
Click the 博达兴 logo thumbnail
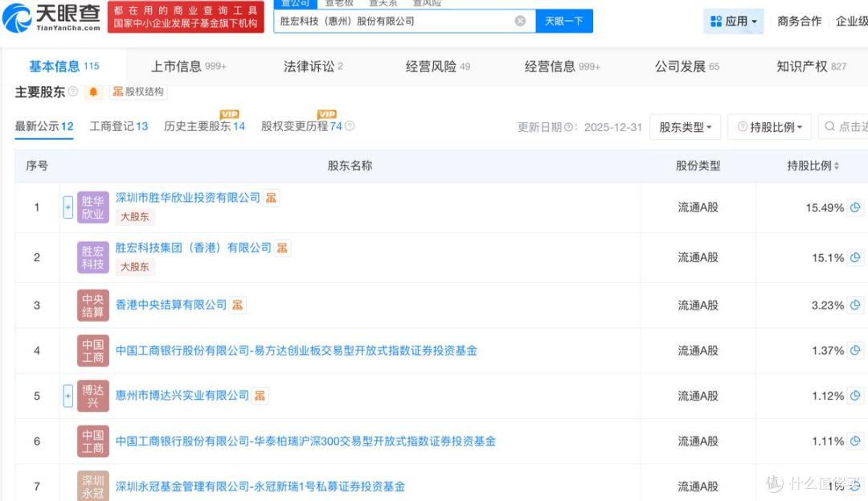tap(93, 396)
